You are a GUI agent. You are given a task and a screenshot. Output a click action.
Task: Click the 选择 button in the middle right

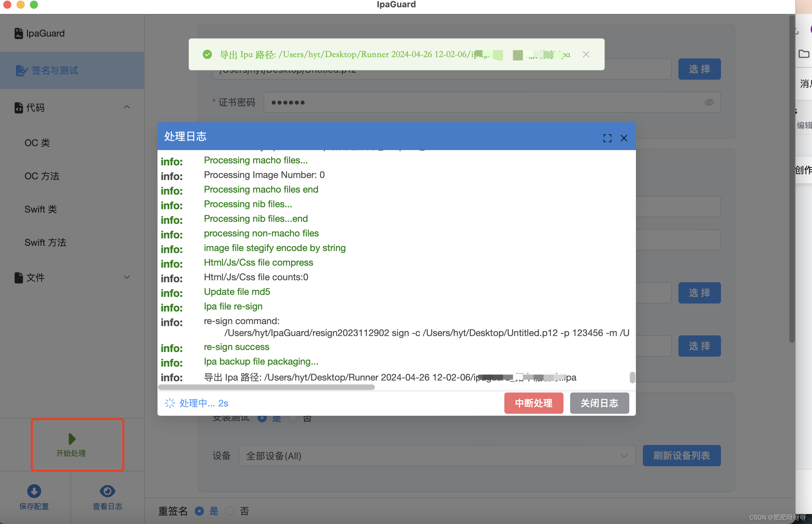tap(699, 293)
